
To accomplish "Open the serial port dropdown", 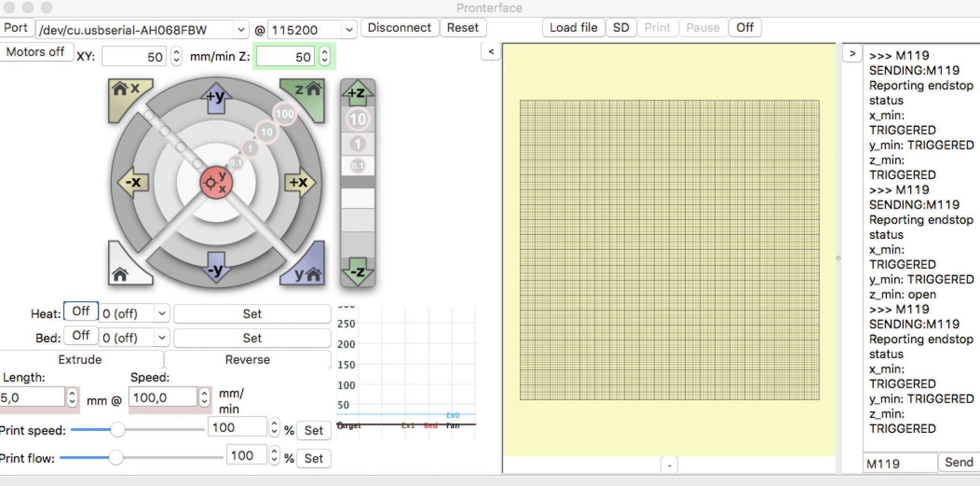I will (x=241, y=30).
